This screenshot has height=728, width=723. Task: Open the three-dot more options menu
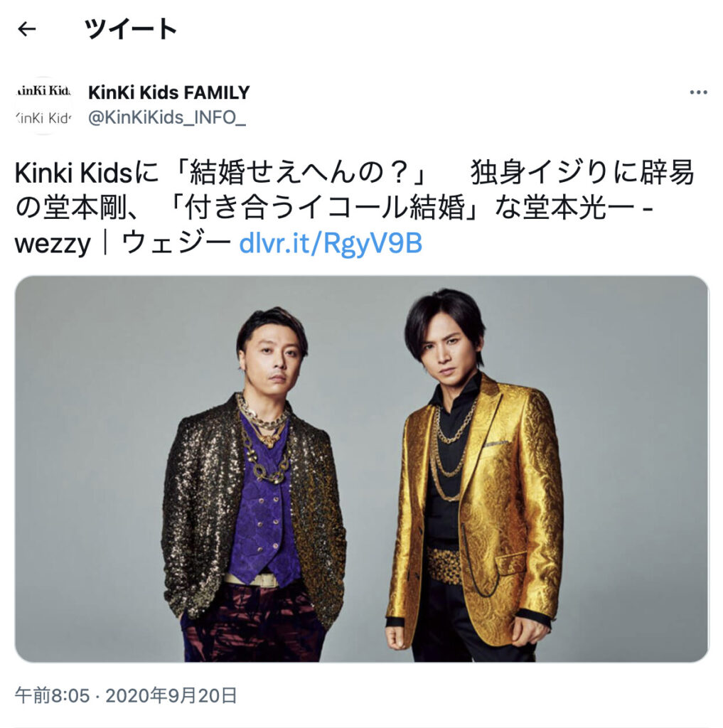(x=698, y=92)
